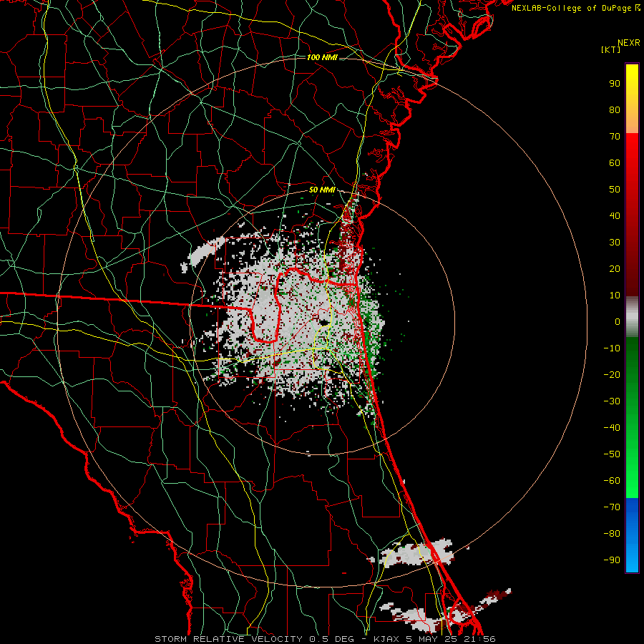Click the blue band at color bar bottom
644x644 pixels.
click(x=632, y=535)
